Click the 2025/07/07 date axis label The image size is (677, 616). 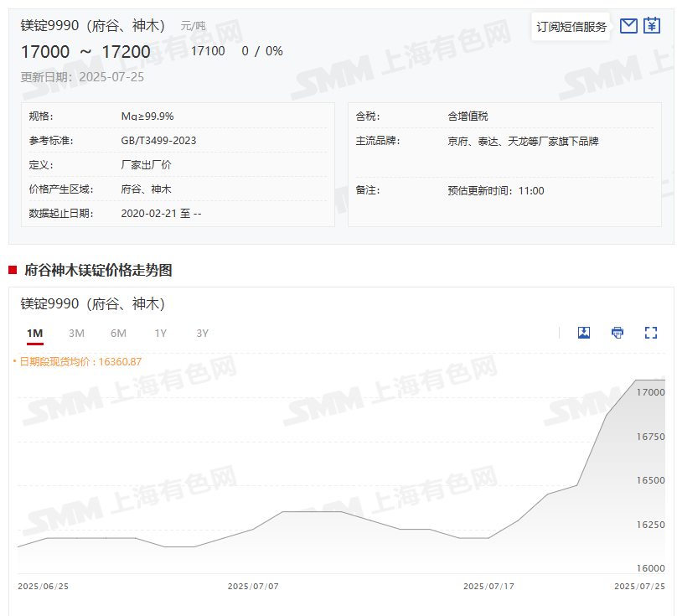point(253,587)
